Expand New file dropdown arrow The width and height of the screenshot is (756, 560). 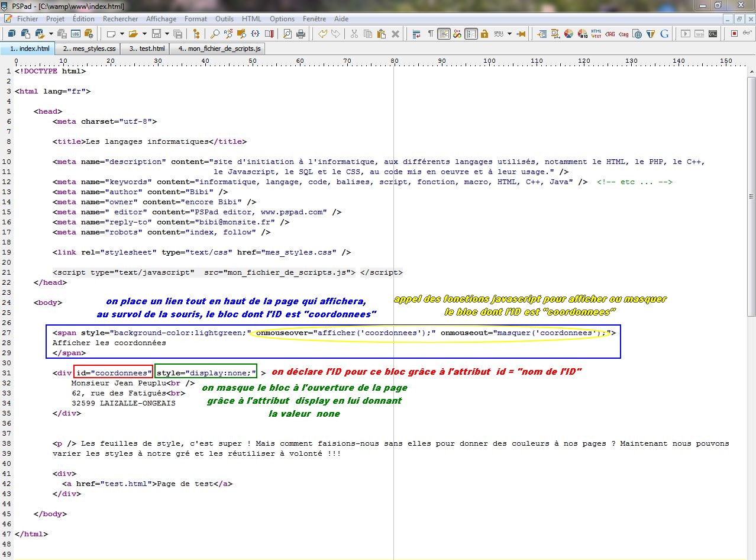tap(122, 34)
